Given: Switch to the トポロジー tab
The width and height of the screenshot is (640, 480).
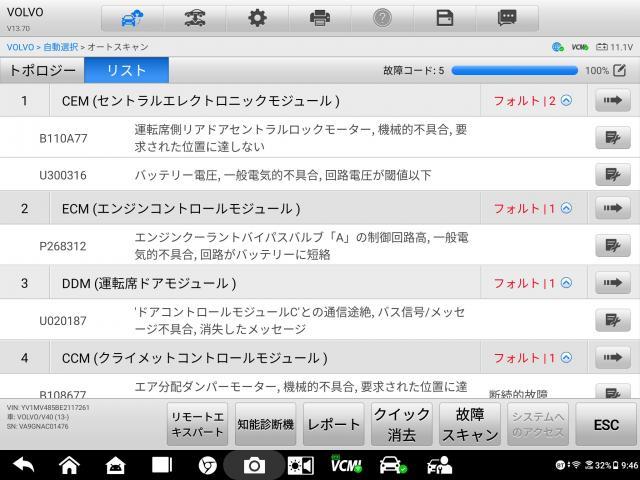Looking at the screenshot, I should [42, 70].
